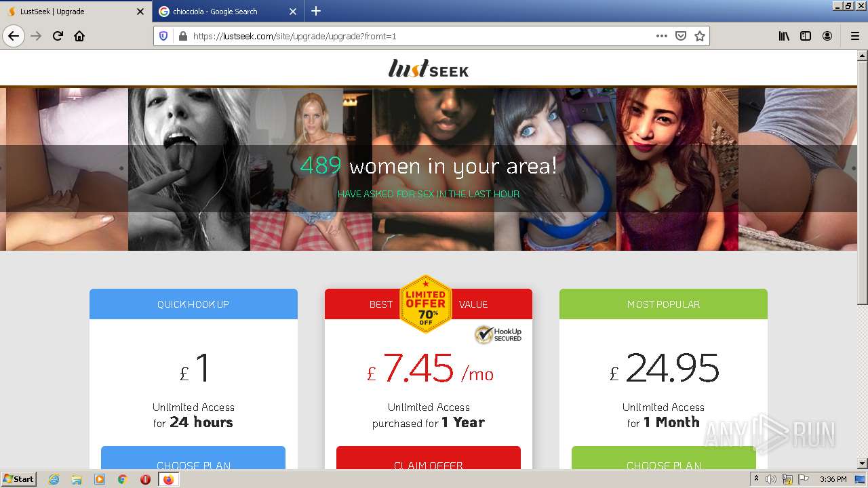
Task: Click the page vertical scrollbar
Action: click(863, 183)
